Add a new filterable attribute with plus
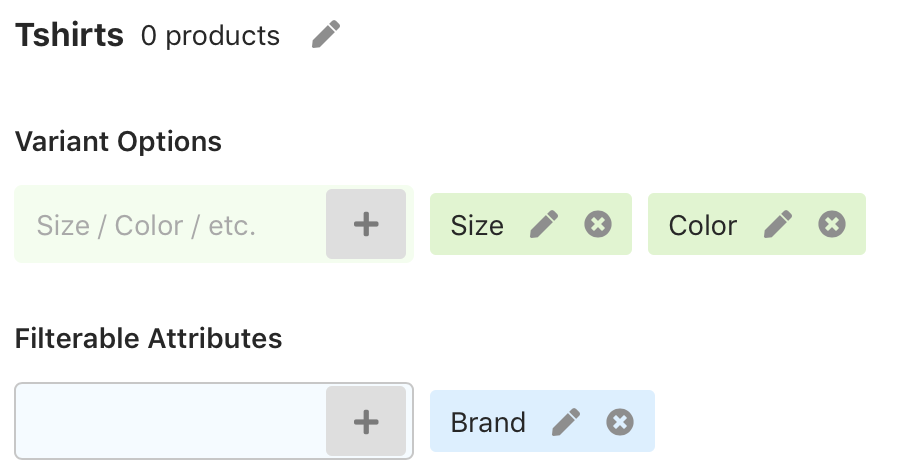This screenshot has width=902, height=474. pyautogui.click(x=366, y=422)
